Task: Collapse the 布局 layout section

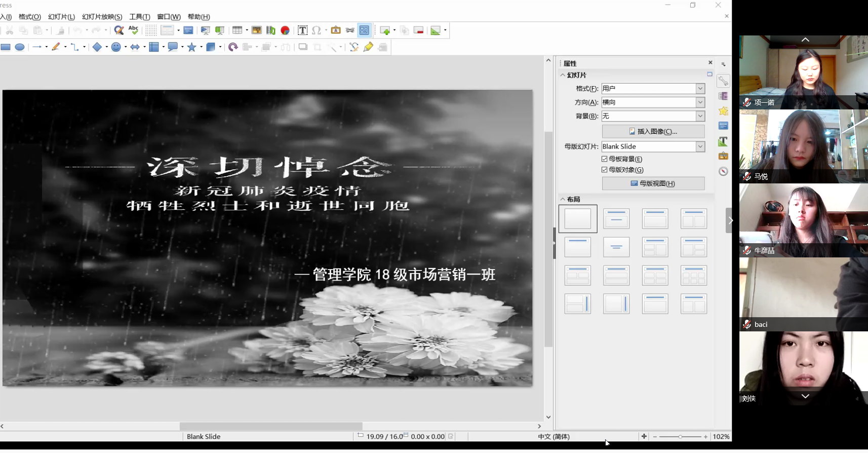Action: (563, 199)
